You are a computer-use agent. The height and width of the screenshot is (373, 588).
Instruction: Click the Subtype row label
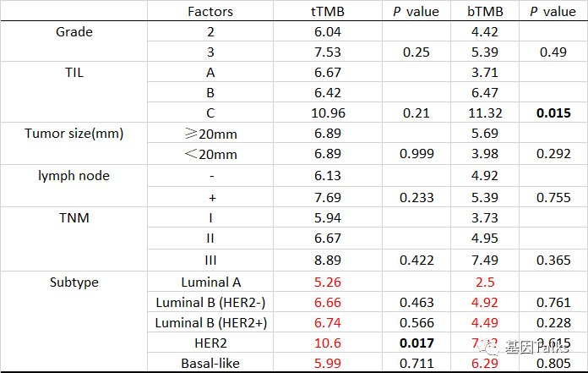click(74, 282)
